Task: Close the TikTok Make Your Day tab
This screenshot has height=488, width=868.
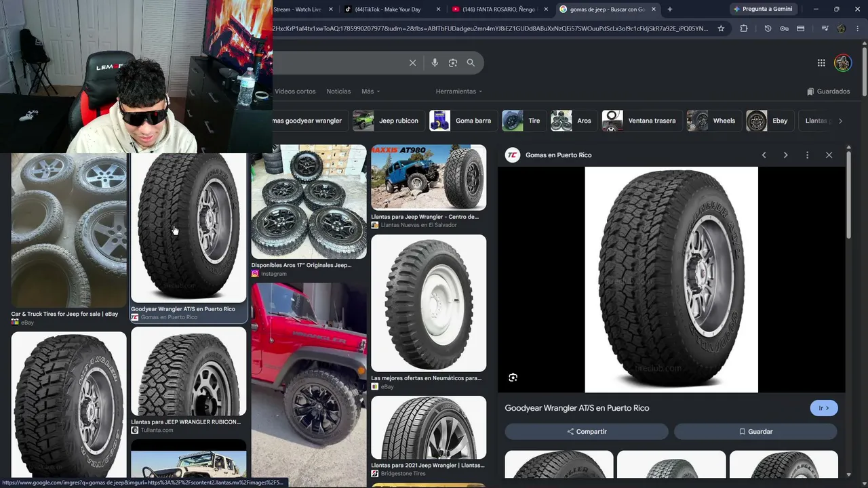Action: coord(439,9)
